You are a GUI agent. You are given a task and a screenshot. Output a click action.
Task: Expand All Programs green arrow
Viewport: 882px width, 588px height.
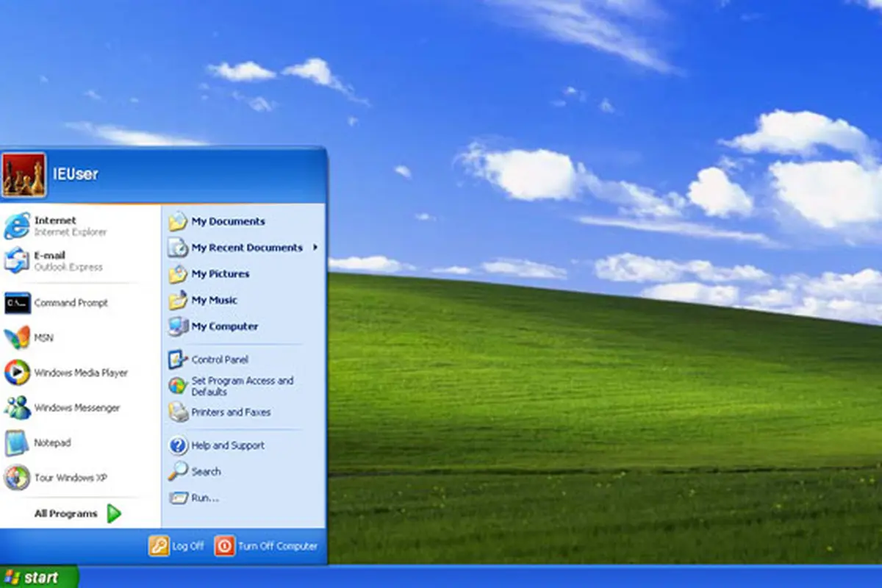click(113, 514)
